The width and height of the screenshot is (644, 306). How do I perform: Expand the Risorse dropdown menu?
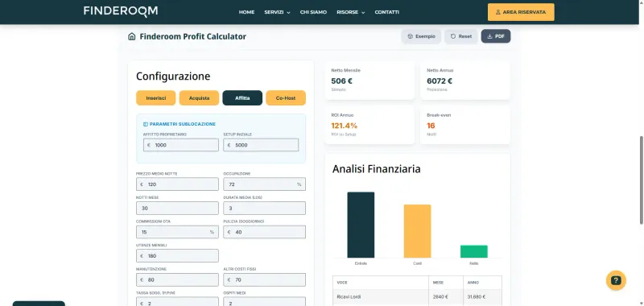click(x=351, y=12)
